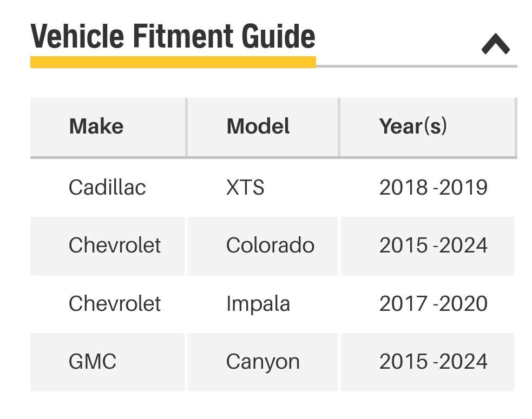Click the Colorado 2015-2024 year range

[433, 245]
